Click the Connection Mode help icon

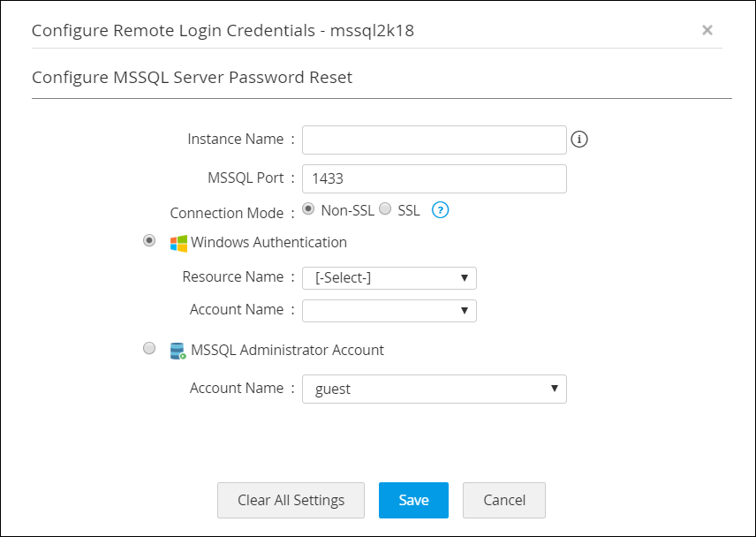tap(440, 210)
